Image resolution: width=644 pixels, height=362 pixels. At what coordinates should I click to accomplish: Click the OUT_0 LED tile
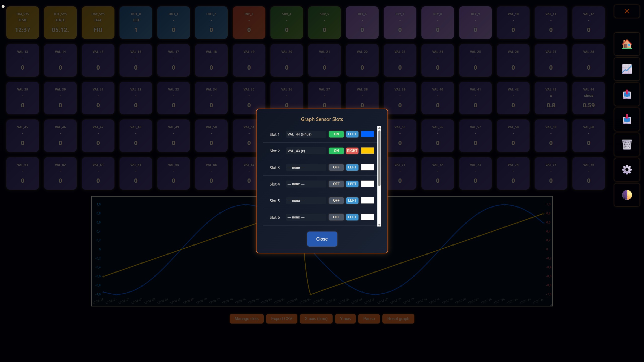[x=136, y=23]
